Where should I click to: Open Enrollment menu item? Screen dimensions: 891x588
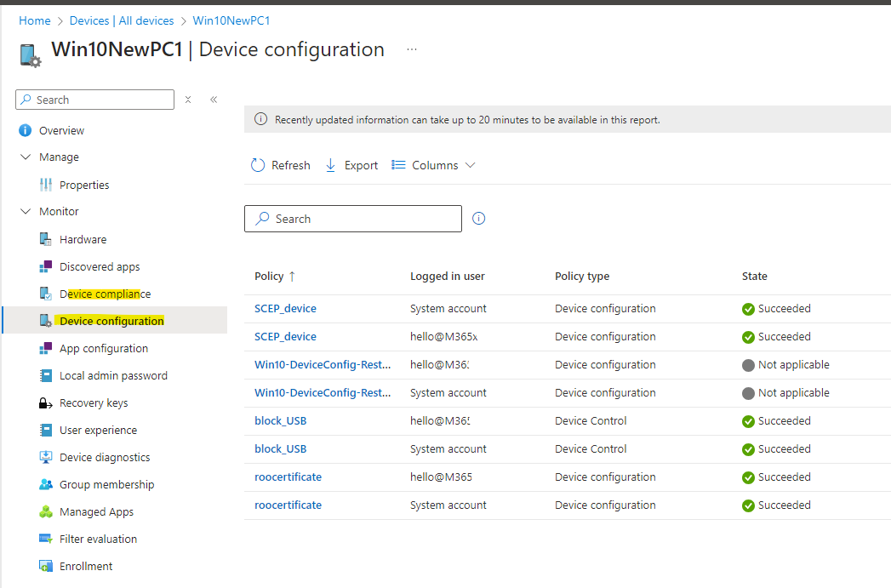pos(86,567)
